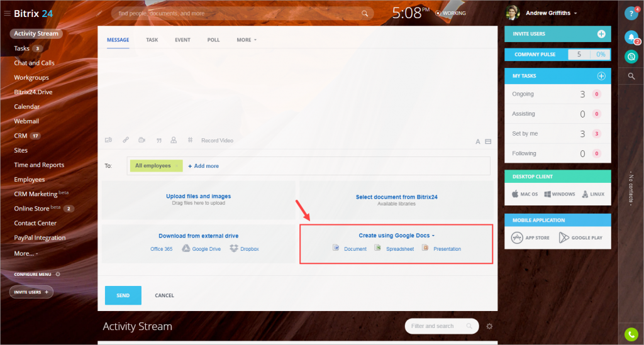
Task: Open PayPal Integration in left menu
Action: tap(40, 238)
